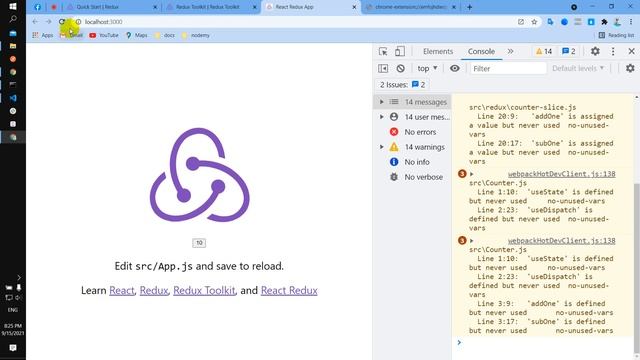
Task: Open the docs bookmark folder
Action: coord(165,36)
